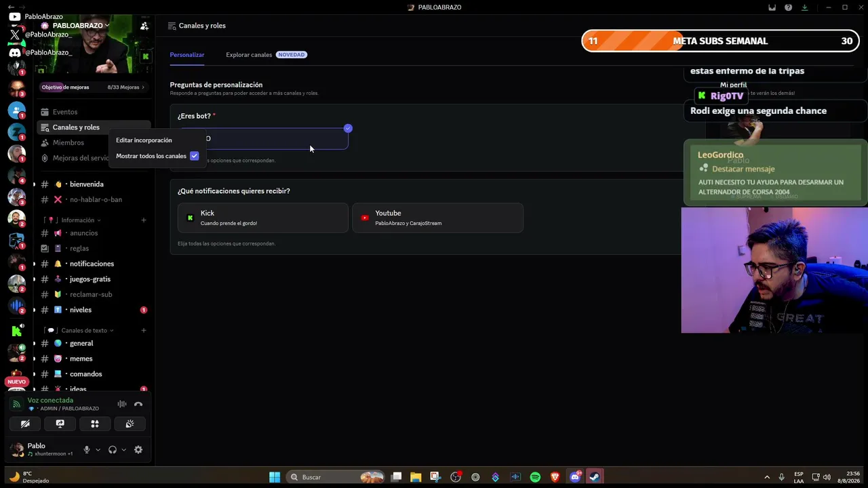The image size is (868, 488).
Task: Open the notificaciones channel
Action: [x=92, y=264]
